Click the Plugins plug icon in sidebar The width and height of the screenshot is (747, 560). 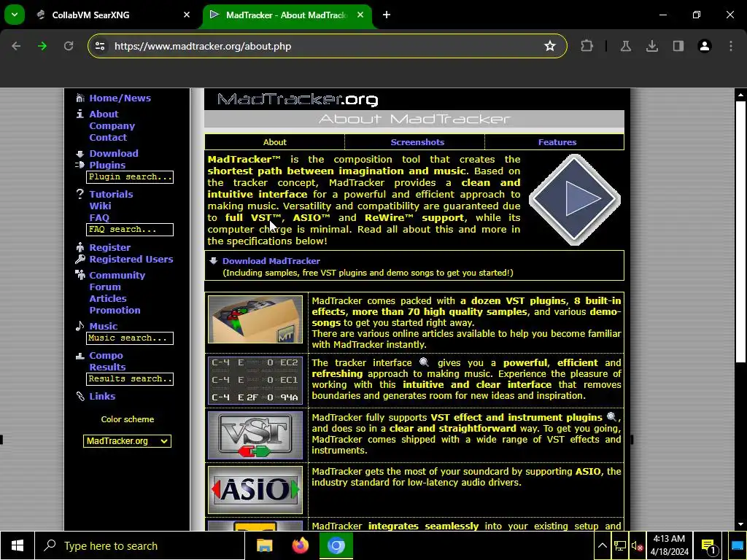80,166
